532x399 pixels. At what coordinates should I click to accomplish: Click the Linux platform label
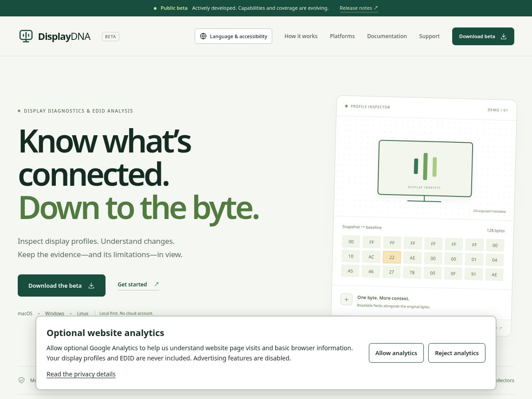point(83,313)
